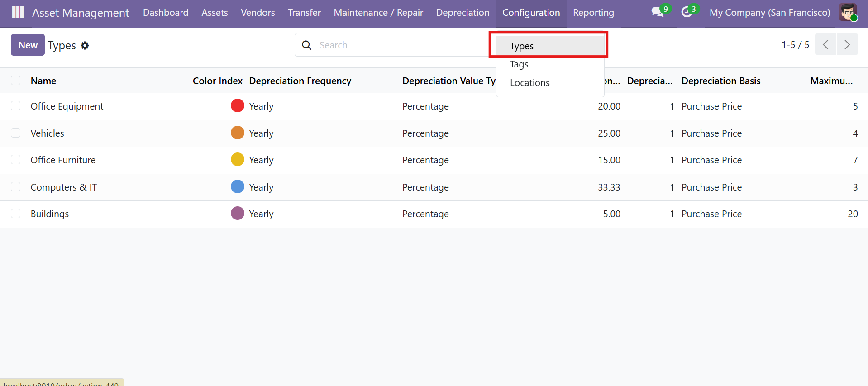Viewport: 868px width, 386px height.
Task: Open the Computers & IT record
Action: click(64, 187)
